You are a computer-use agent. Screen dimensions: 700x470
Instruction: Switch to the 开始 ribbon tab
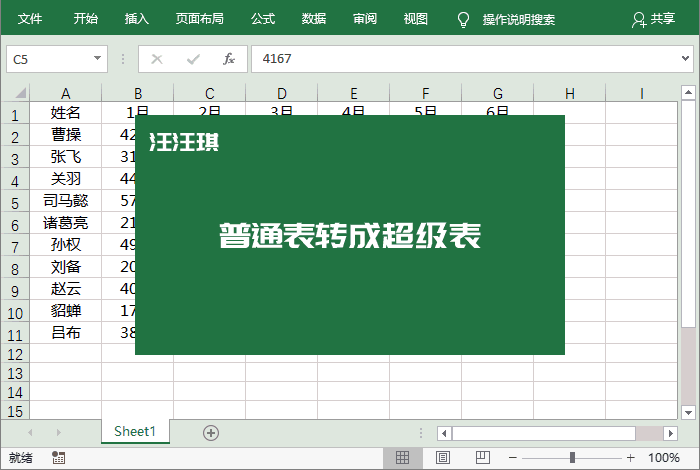tap(86, 19)
